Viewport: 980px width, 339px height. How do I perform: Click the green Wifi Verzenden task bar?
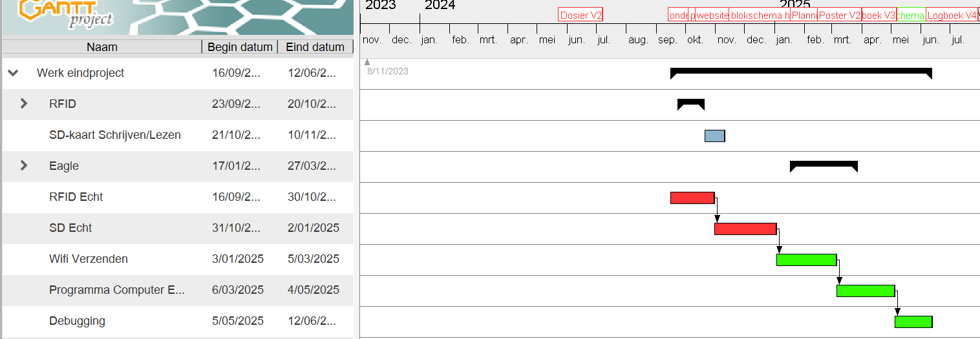point(806,260)
